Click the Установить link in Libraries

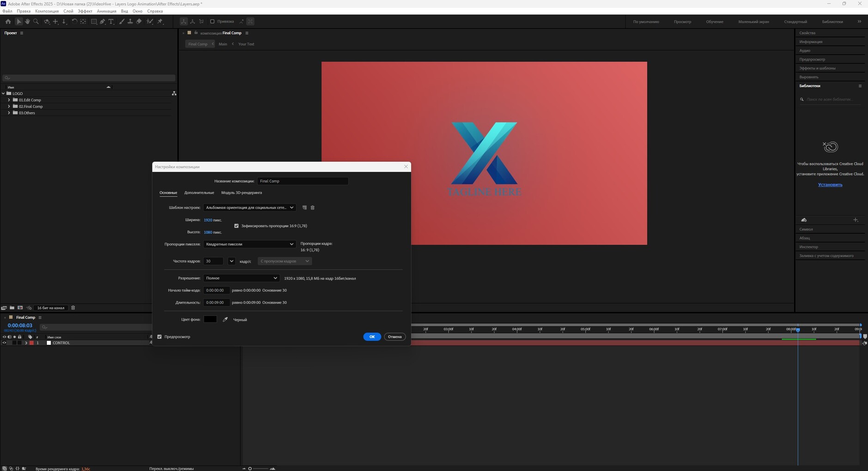(830, 185)
